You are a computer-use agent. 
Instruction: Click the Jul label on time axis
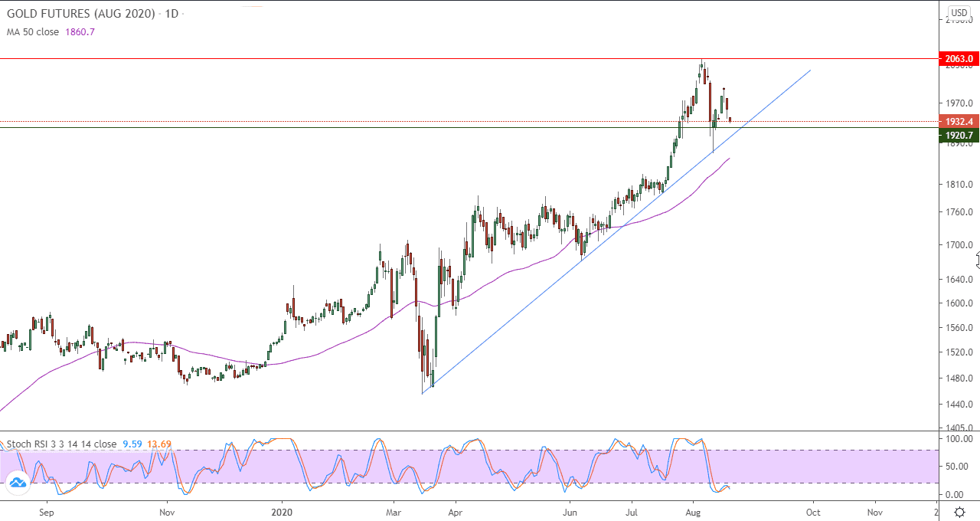pos(632,511)
